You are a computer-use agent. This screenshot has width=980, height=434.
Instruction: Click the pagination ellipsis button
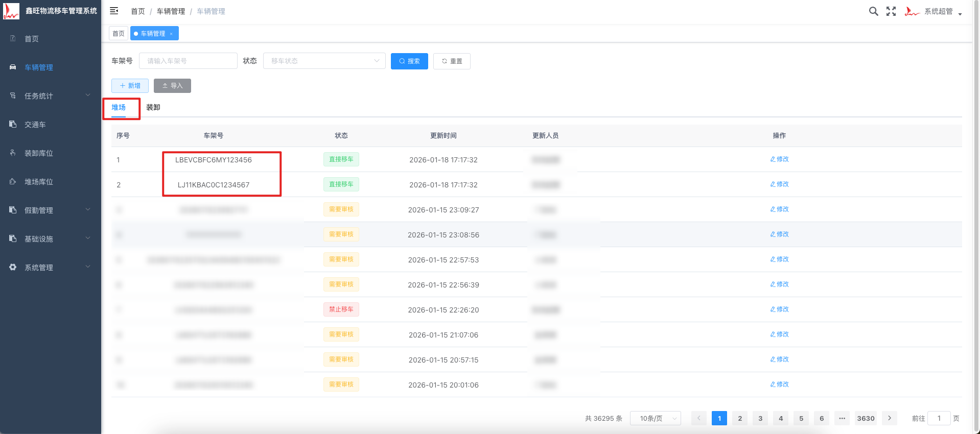(842, 418)
